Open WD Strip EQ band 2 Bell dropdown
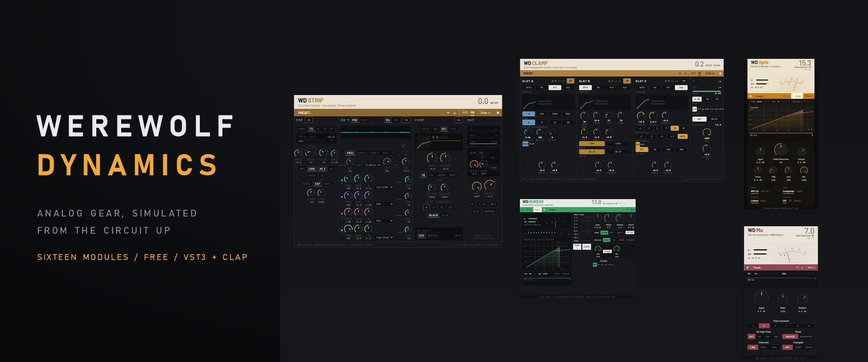 (x=384, y=204)
